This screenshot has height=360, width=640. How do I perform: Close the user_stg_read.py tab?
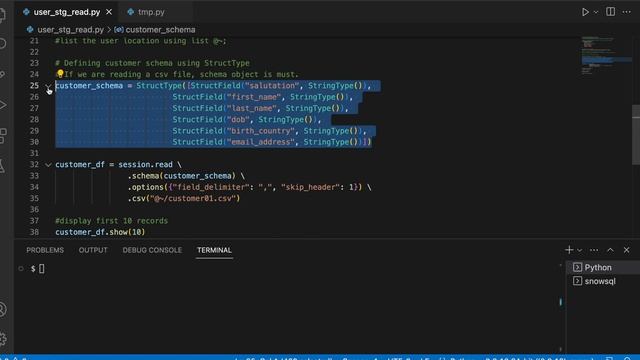109,12
